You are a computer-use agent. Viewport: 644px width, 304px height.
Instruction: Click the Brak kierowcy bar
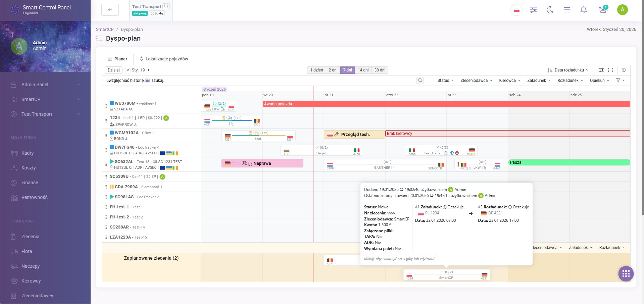click(508, 134)
